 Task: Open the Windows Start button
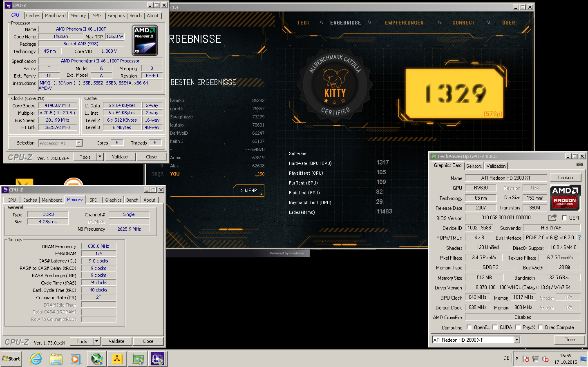pos(11,359)
